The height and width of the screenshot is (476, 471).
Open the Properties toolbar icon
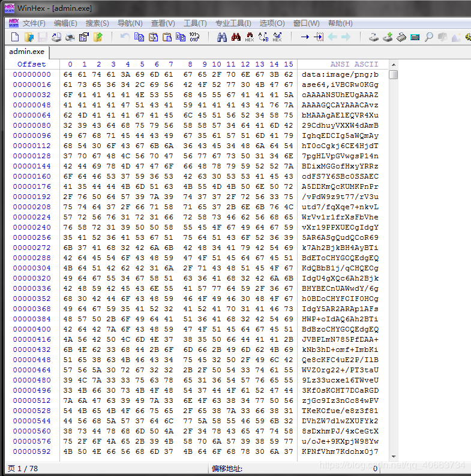[83, 37]
